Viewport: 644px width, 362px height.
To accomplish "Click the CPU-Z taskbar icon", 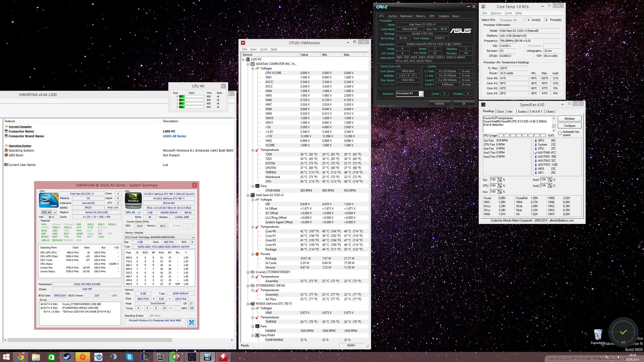I will (x=161, y=357).
